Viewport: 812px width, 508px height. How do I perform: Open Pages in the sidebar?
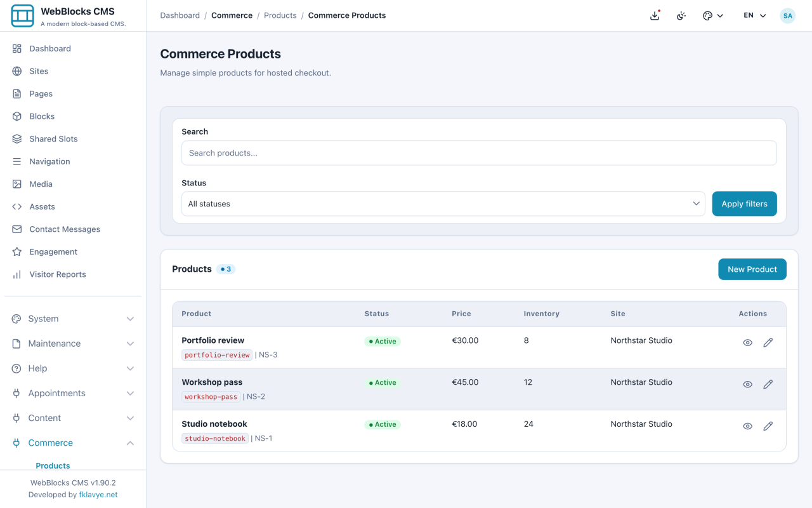[73, 93]
